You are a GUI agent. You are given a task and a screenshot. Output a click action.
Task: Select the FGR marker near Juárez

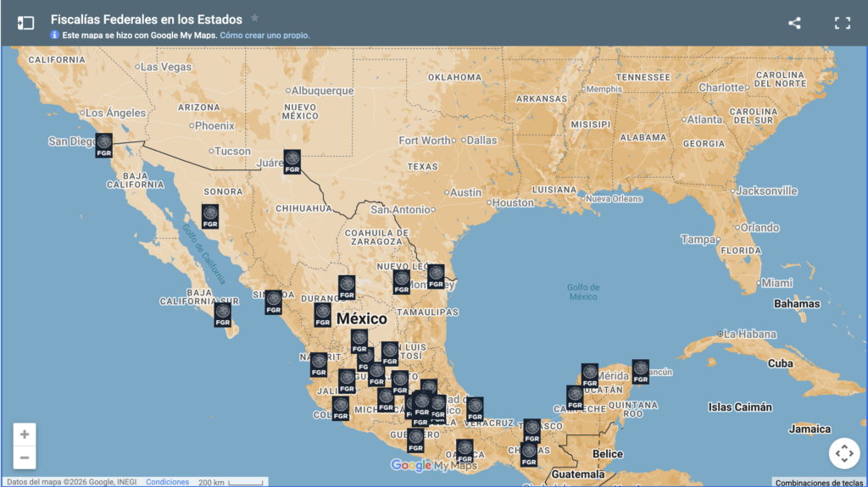tap(292, 161)
